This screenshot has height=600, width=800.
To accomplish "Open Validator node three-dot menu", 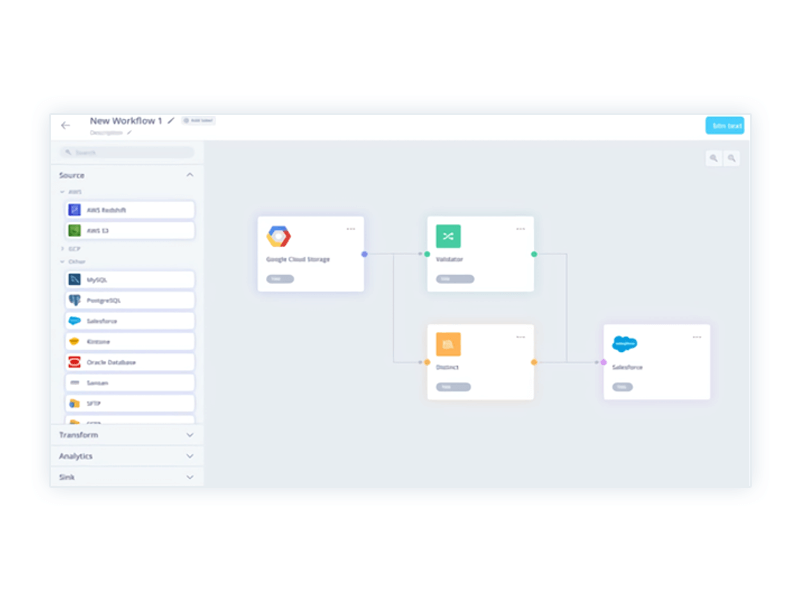I will tap(520, 229).
